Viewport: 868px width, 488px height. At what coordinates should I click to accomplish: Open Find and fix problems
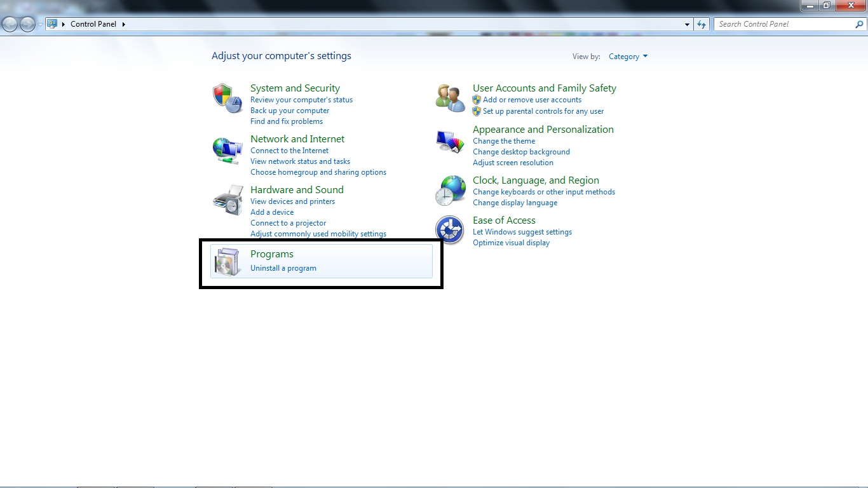click(x=287, y=121)
